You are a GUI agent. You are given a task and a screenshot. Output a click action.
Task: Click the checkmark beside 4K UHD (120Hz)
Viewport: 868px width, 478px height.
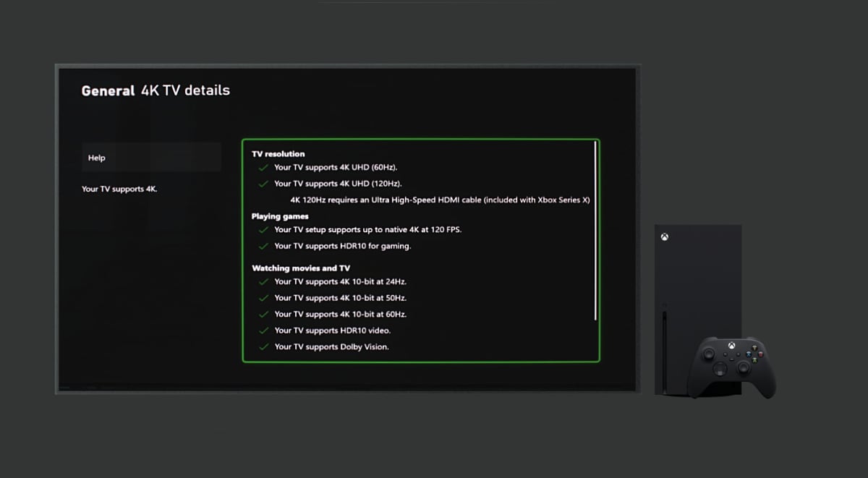(x=263, y=184)
